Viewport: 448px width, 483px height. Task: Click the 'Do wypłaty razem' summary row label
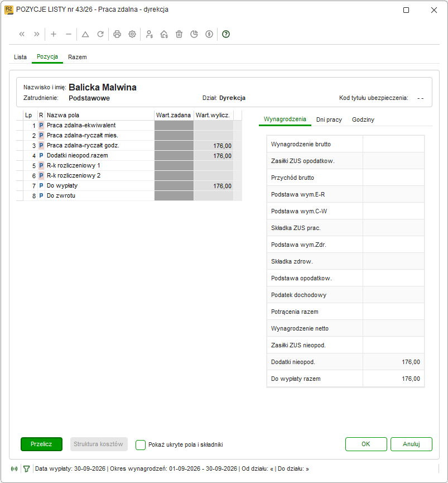pos(296,379)
